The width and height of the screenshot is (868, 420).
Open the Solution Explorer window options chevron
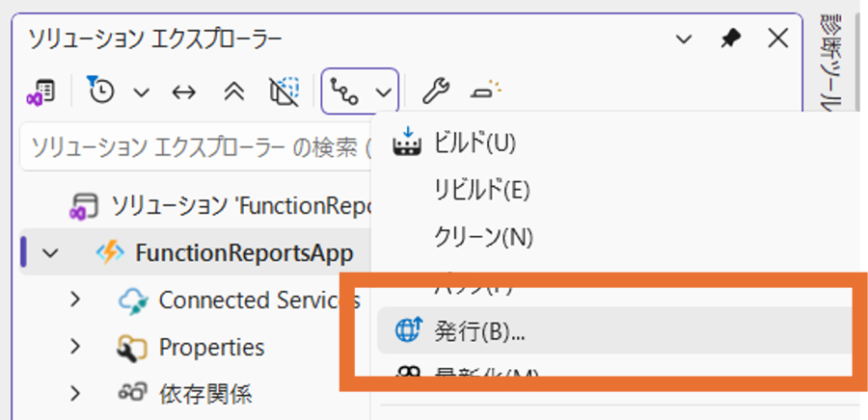pyautogui.click(x=684, y=39)
